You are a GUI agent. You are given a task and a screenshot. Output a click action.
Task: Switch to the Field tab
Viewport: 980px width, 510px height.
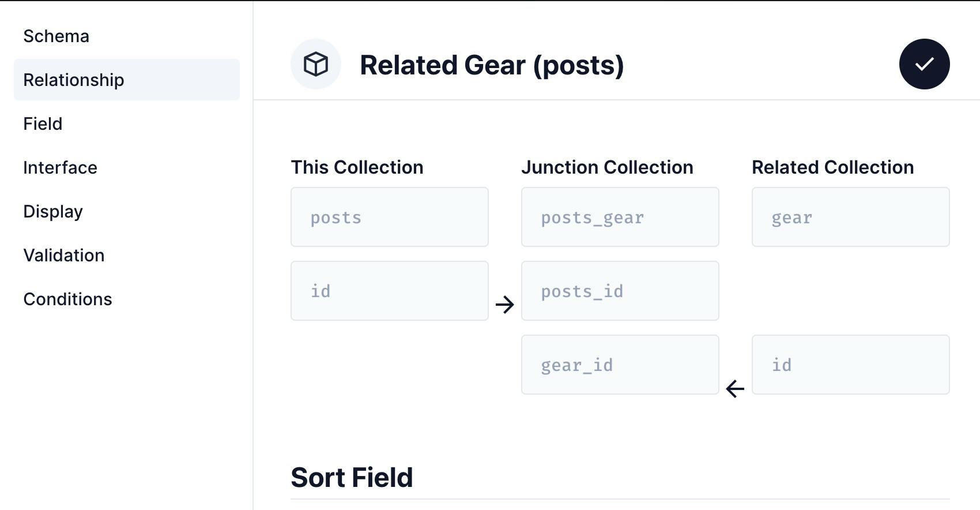(x=43, y=123)
